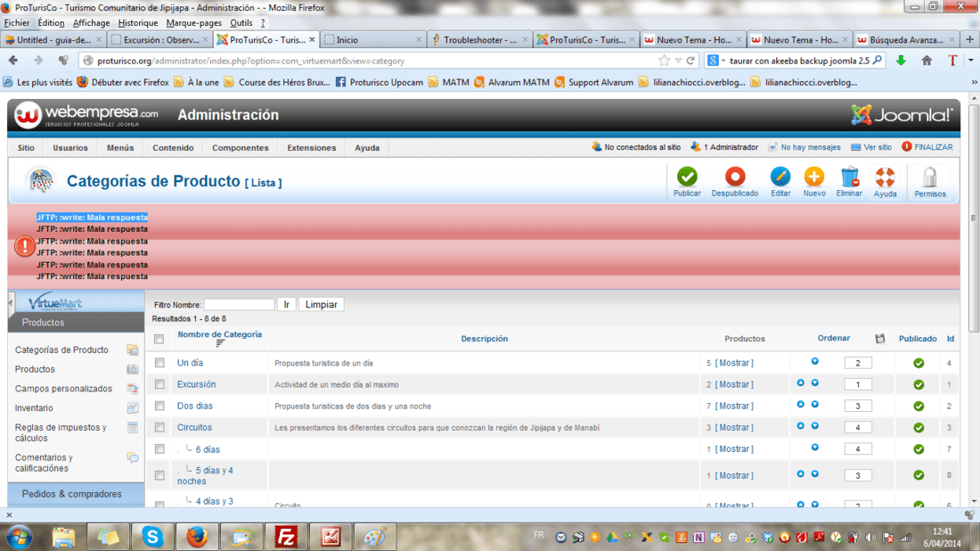The height and width of the screenshot is (551, 980).
Task: Click the order field for Un día
Action: pyautogui.click(x=857, y=363)
